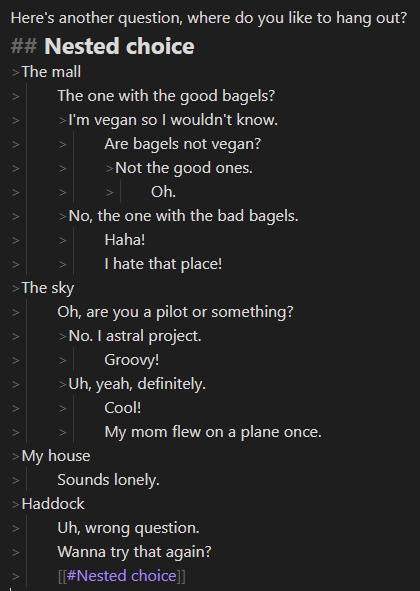Click the '>' marker before Haddock

15,504
